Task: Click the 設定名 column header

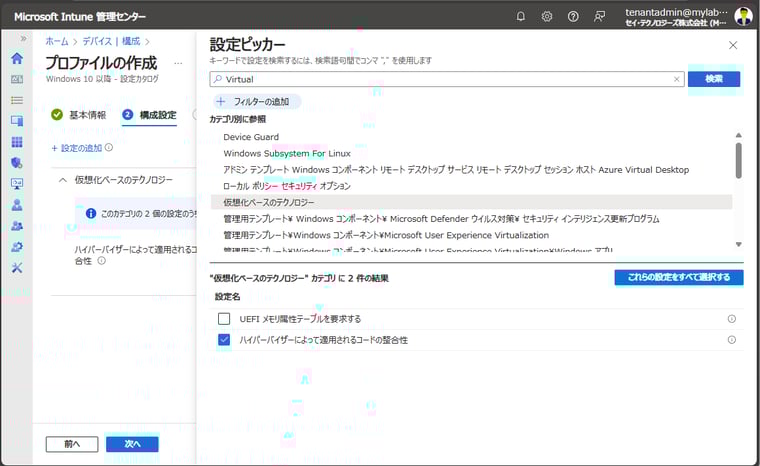Action: [x=227, y=297]
